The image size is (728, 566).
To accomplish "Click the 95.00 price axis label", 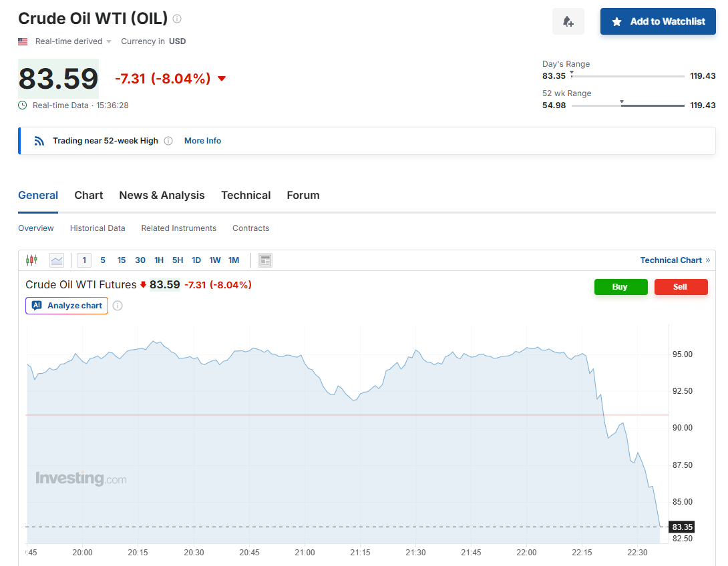I will point(683,354).
